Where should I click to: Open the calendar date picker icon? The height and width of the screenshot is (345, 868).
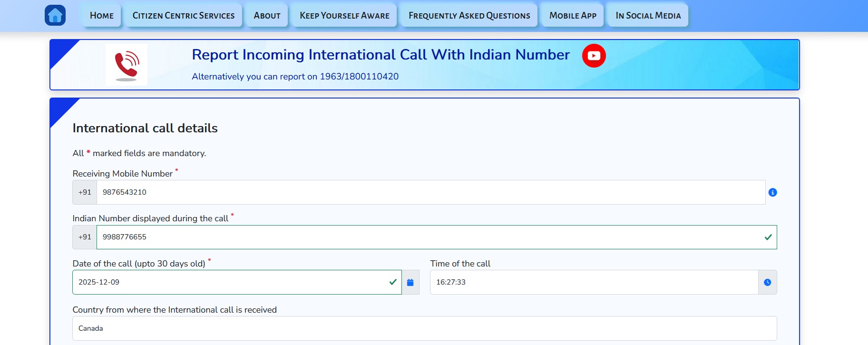click(x=410, y=282)
